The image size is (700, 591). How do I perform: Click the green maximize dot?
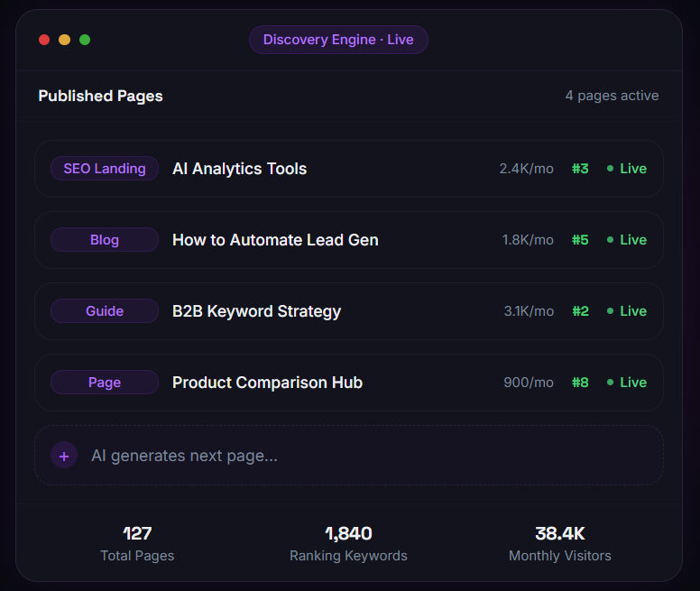(x=85, y=40)
